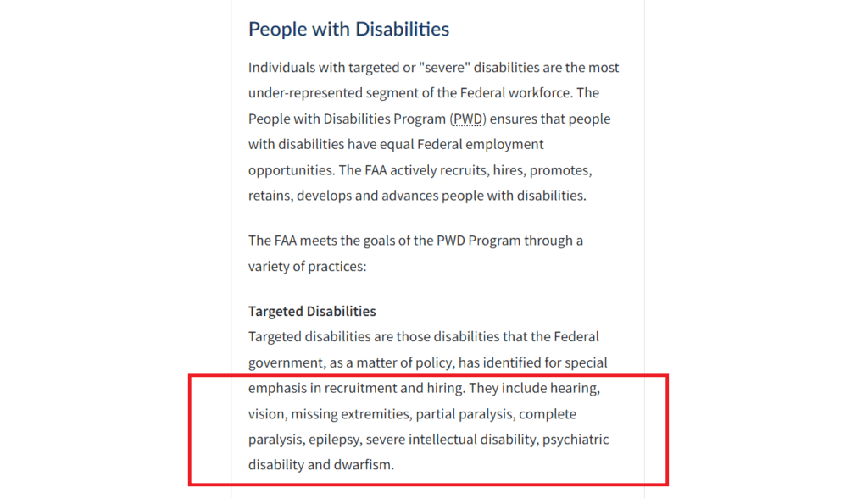The width and height of the screenshot is (868, 498).
Task: Click the bold "Targeted Disabilities" subheading
Action: point(312,311)
